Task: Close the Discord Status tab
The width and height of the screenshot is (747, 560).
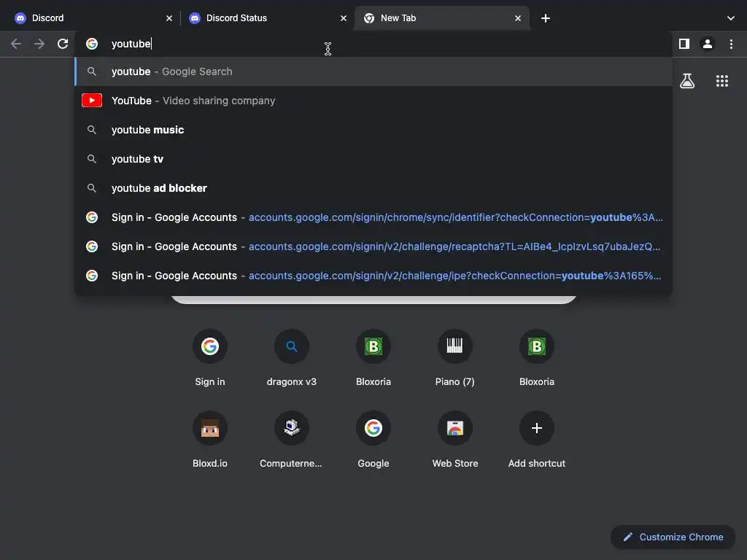Action: click(344, 18)
